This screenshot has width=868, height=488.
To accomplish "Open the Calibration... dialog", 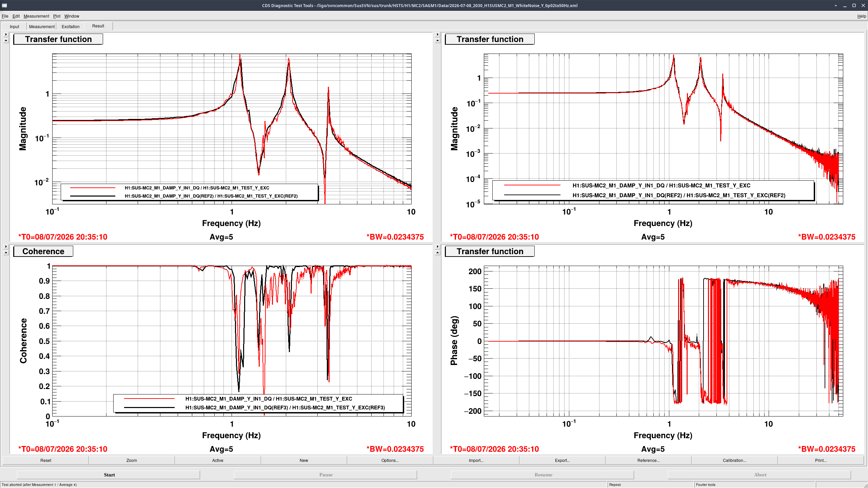I will coord(734,460).
